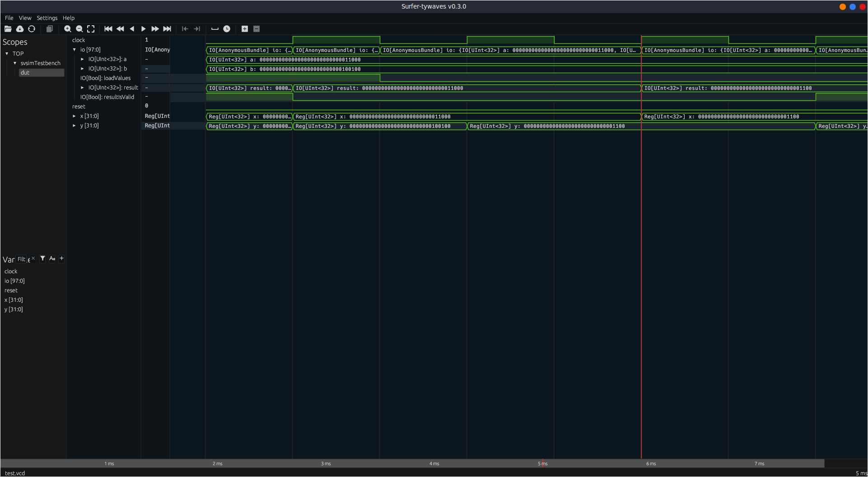Add x [31:0] from the Variables list

click(x=14, y=300)
